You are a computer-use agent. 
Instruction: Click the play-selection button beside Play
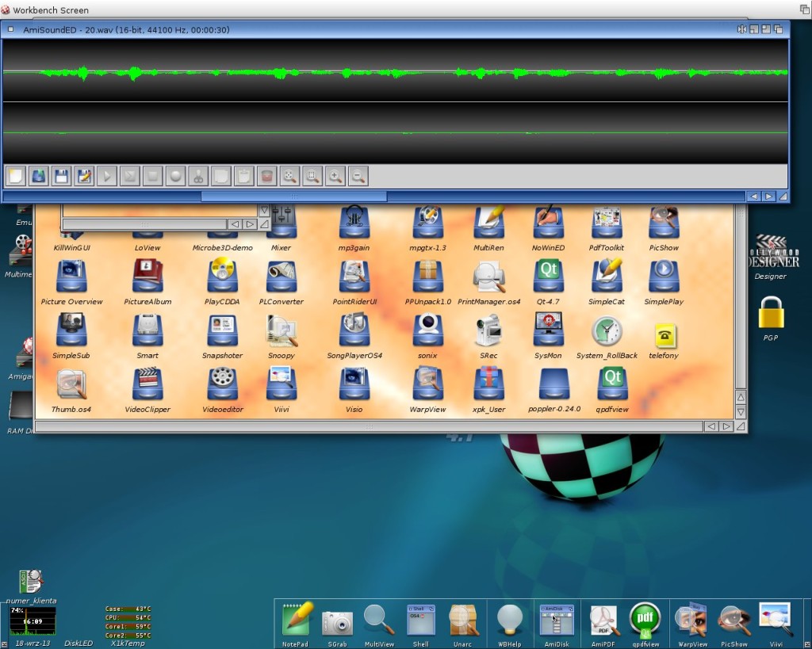point(129,177)
